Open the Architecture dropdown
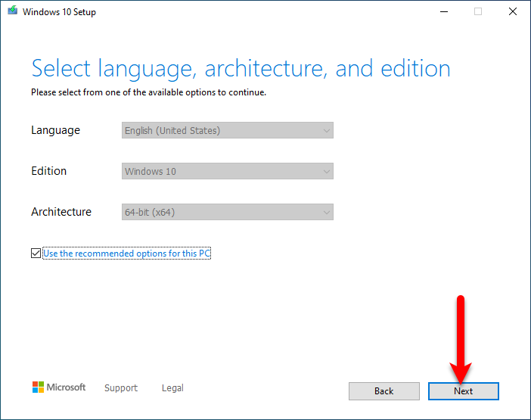Screen dimensions: 531x420 click(x=227, y=212)
